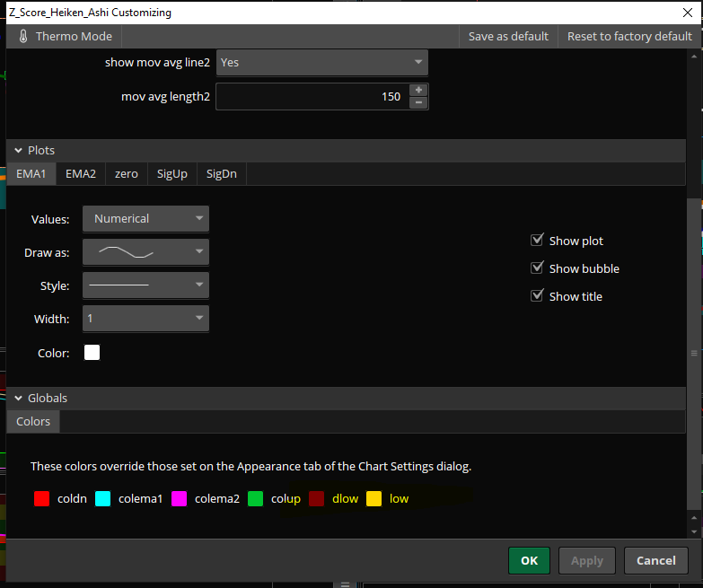This screenshot has height=588, width=703.
Task: Collapse the Globals section
Action: click(x=18, y=399)
